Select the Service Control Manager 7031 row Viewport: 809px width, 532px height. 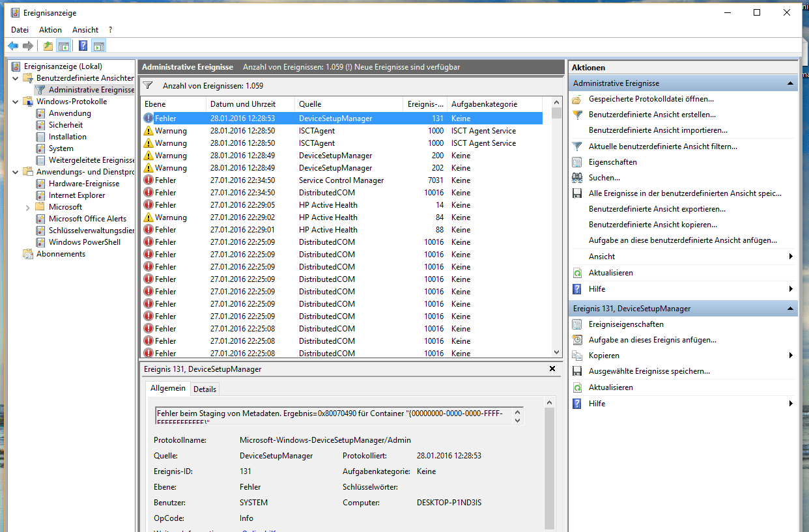342,180
